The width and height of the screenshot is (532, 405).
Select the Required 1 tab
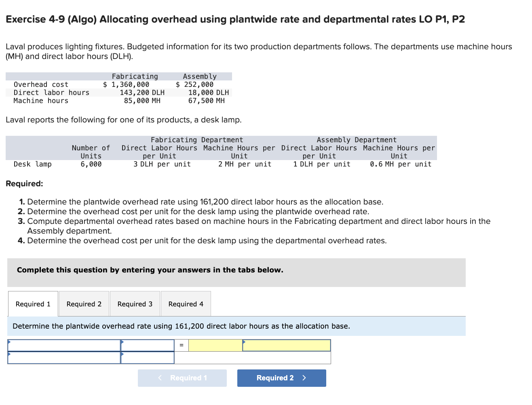point(33,304)
